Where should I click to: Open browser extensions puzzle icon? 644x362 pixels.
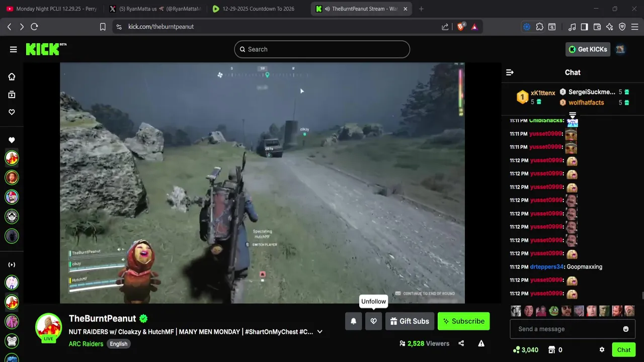coord(540,27)
